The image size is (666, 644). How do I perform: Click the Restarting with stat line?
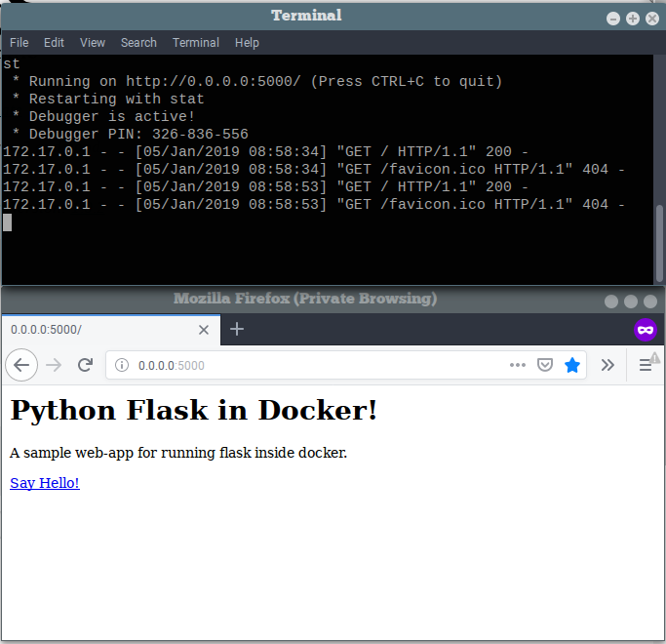(108, 100)
